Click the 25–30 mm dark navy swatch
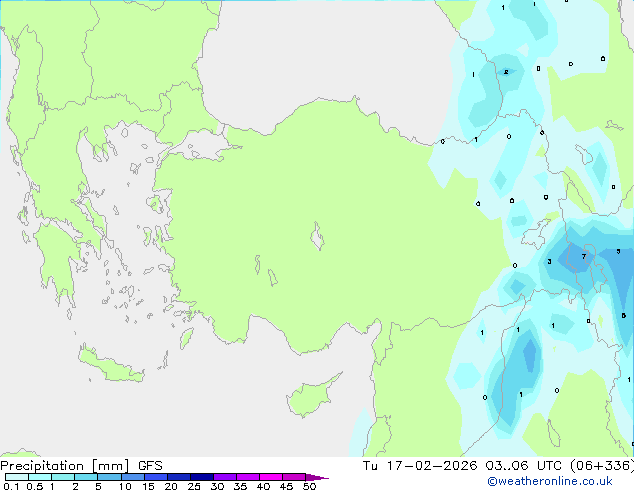634x490 pixels. [202, 477]
